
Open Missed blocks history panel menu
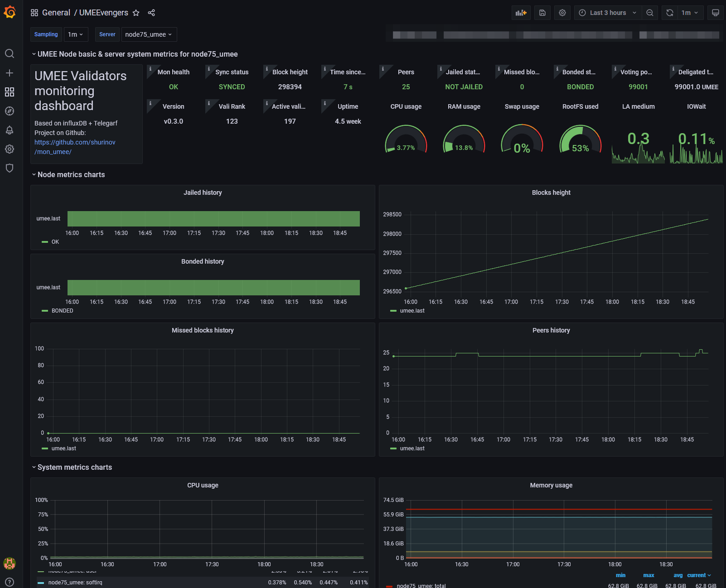tap(203, 330)
